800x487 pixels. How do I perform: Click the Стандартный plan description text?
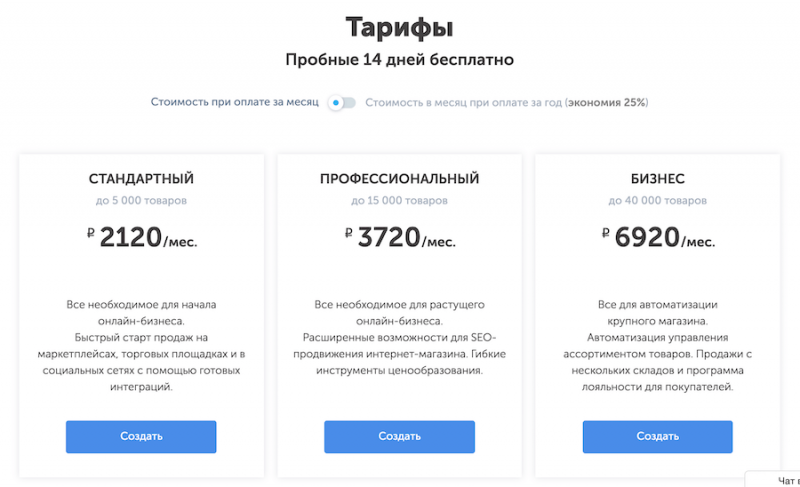[141, 345]
